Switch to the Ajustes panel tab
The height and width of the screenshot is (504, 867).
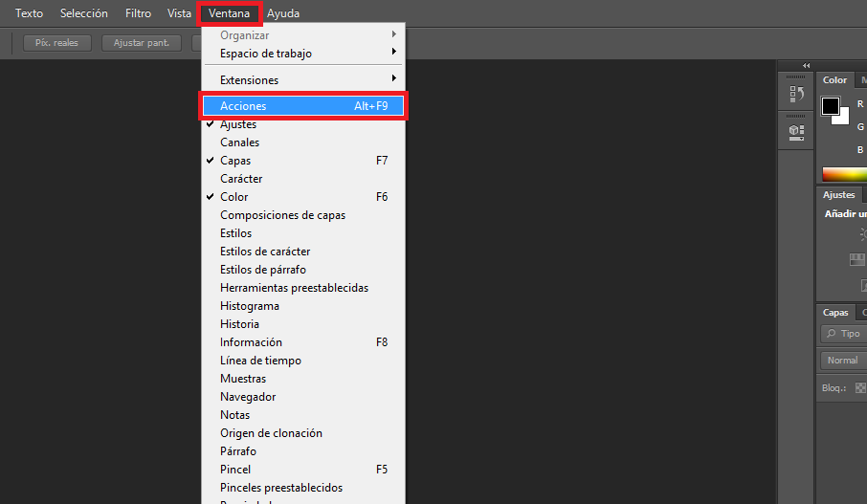[x=839, y=195]
